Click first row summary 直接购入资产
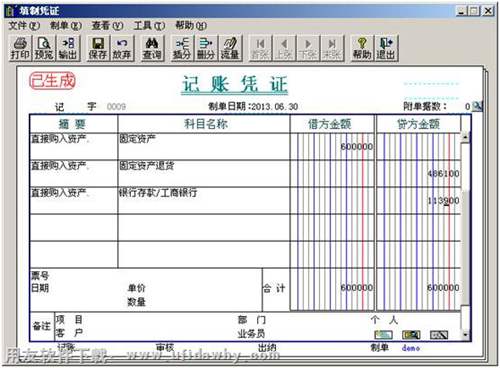The image size is (500, 368). click(74, 146)
